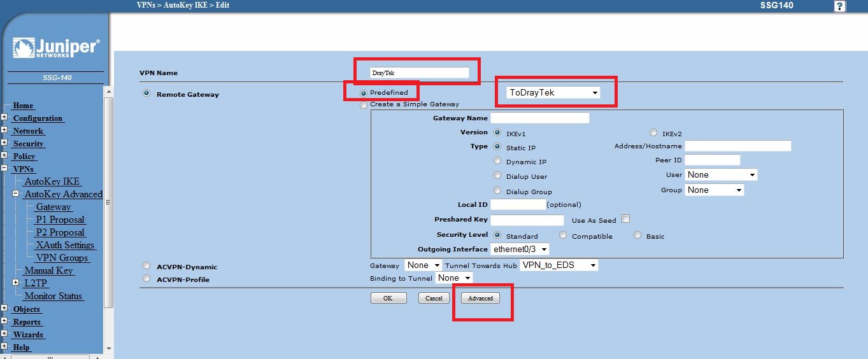Open the P1 Proposal menu item
Image resolution: width=868 pixels, height=359 pixels.
tap(60, 220)
